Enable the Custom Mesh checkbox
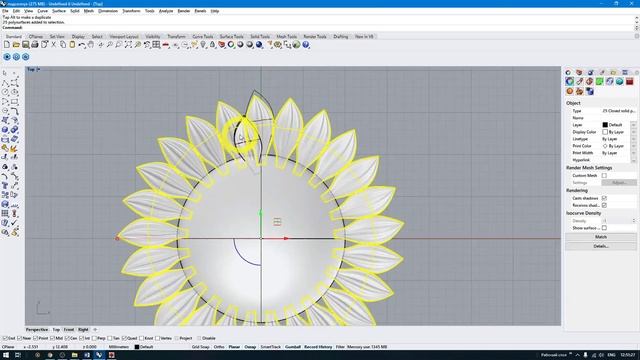The height and width of the screenshot is (360, 640). 604,176
